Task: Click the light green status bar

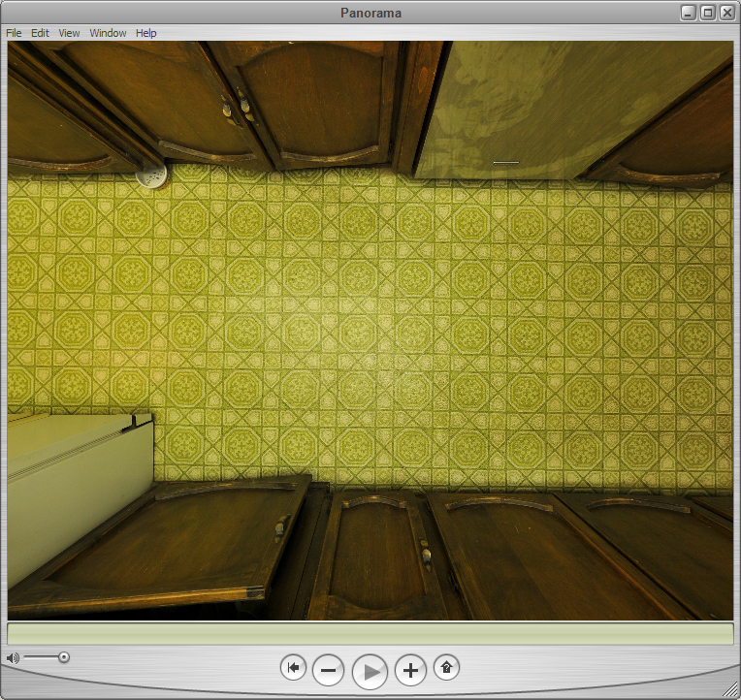Action: 370,634
